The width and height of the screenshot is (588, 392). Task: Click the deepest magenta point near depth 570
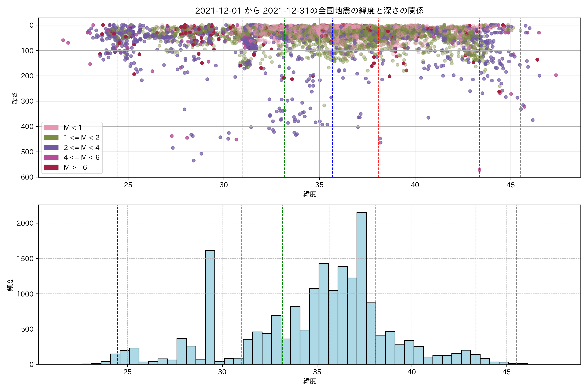click(x=480, y=170)
